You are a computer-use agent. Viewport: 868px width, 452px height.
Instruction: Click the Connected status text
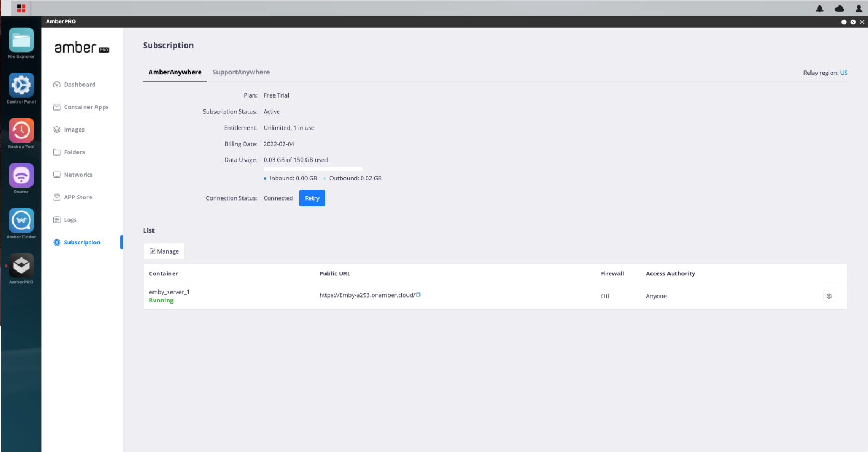[x=278, y=198]
